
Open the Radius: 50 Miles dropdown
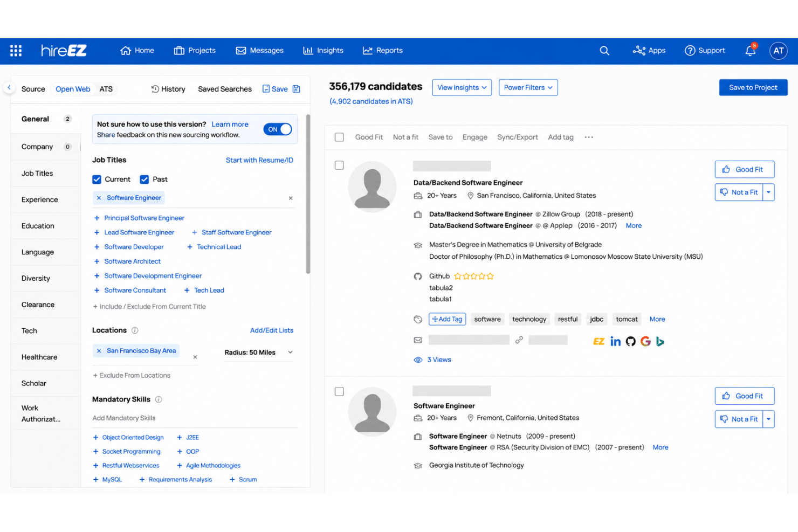pyautogui.click(x=259, y=353)
